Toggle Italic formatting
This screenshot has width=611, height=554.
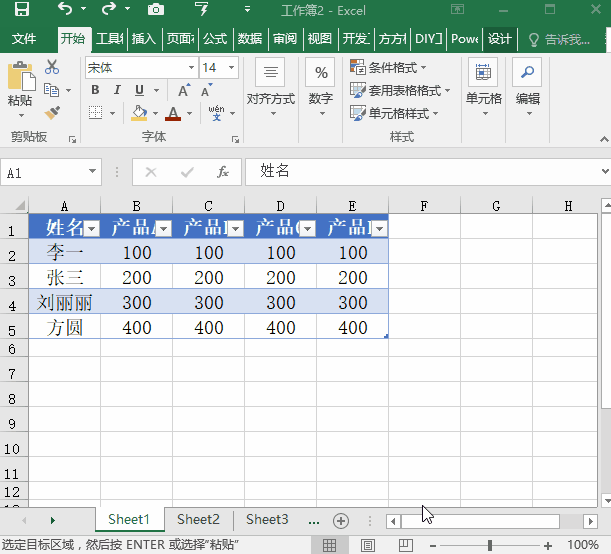click(117, 90)
